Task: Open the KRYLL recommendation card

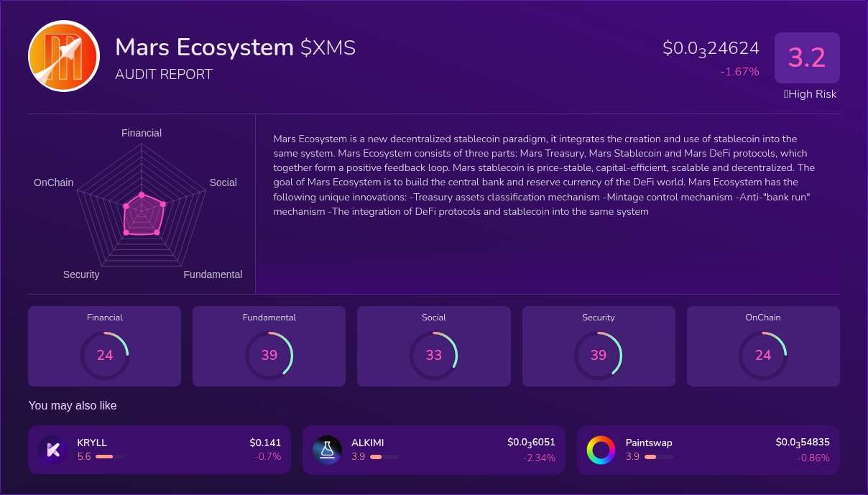Action: click(160, 450)
